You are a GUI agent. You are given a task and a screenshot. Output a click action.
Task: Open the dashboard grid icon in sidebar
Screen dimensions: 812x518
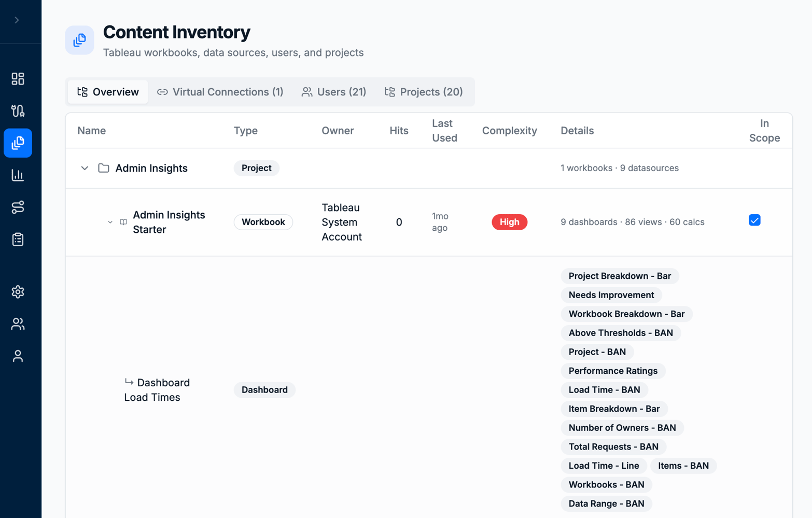[x=18, y=79]
